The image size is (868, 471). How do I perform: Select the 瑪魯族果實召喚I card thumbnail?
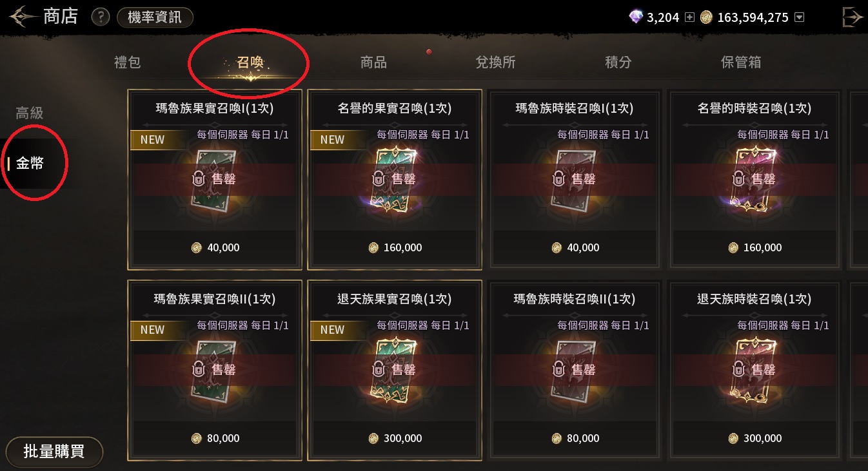tap(215, 178)
